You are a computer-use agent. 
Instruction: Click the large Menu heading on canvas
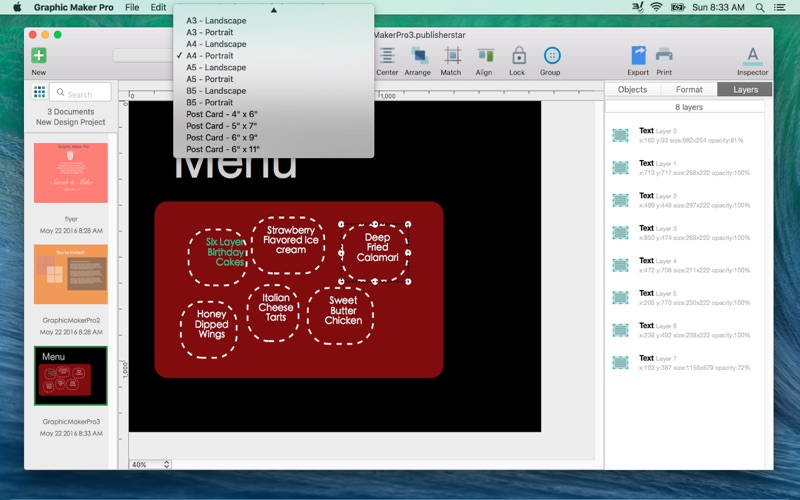click(x=236, y=166)
